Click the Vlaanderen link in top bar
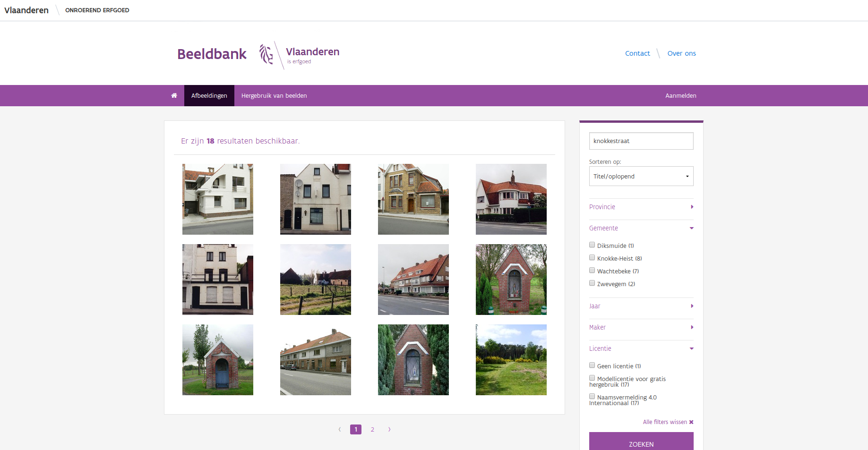This screenshot has height=450, width=868. click(x=26, y=10)
